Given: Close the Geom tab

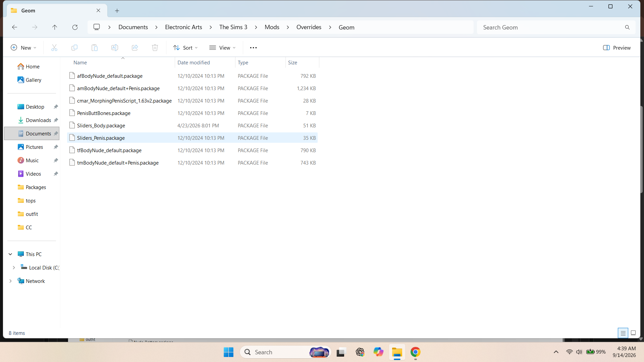Looking at the screenshot, I should pyautogui.click(x=98, y=10).
